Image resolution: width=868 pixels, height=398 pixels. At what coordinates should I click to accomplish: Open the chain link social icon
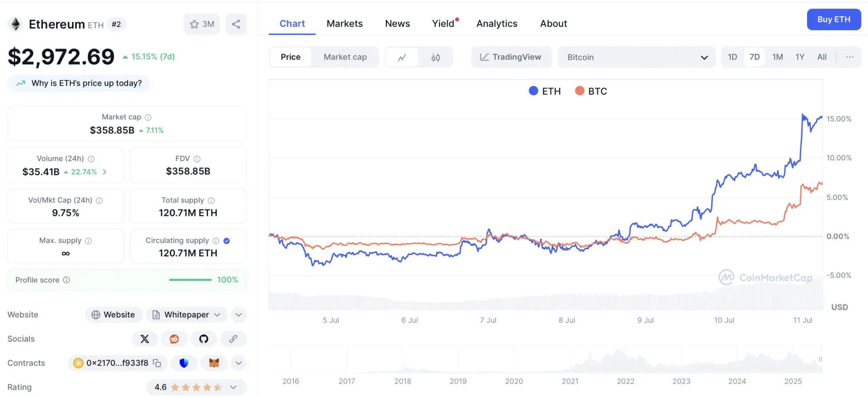233,339
